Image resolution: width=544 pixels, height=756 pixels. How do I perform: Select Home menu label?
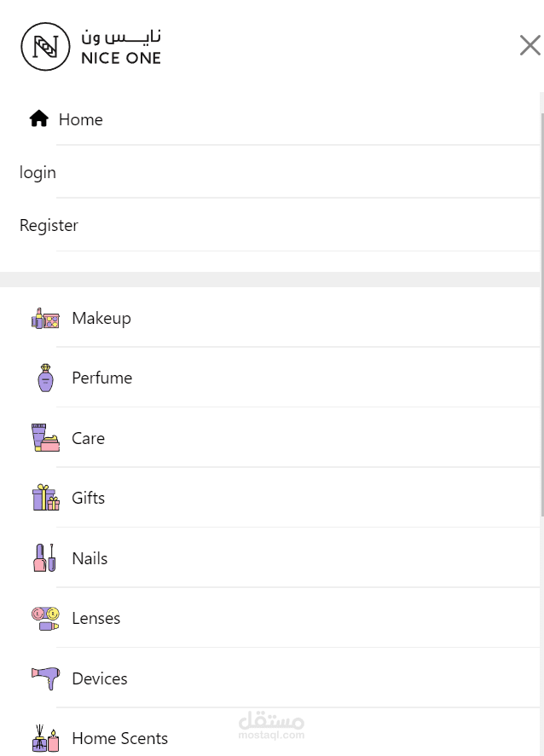[81, 119]
